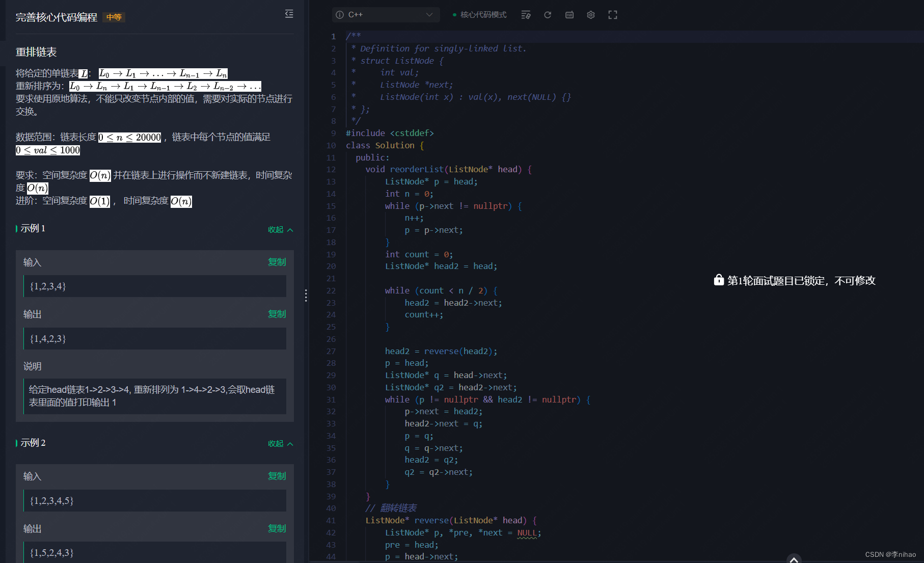Collapse the problem panel menu icon
Viewport: 924px width, 563px height.
[x=289, y=14]
